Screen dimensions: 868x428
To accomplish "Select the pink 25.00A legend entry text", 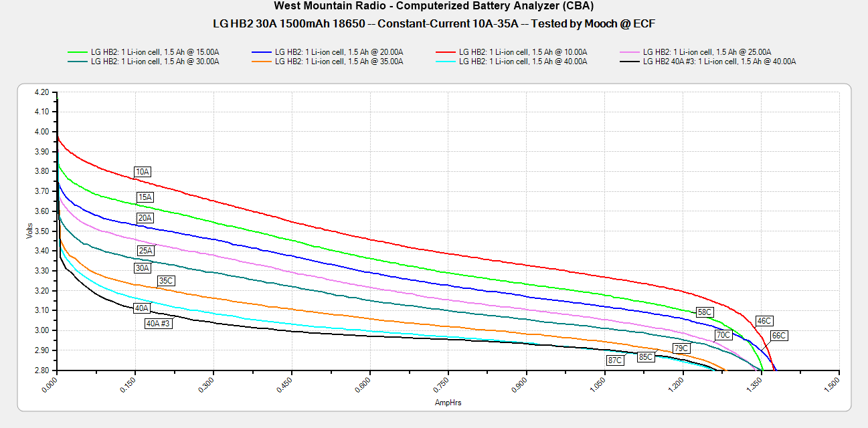I will [707, 51].
